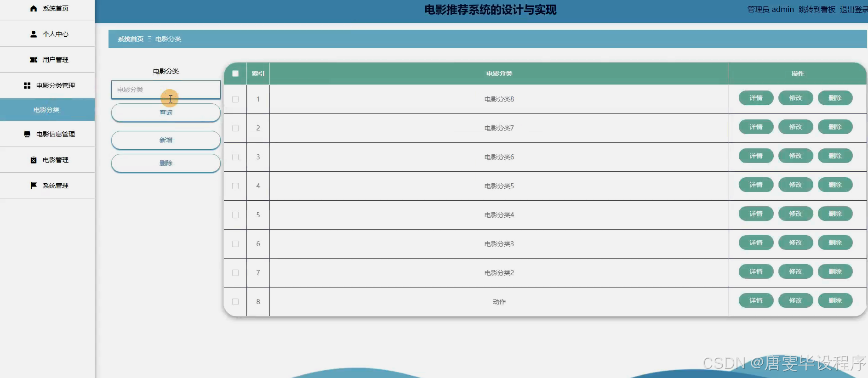Expand the 电影信息管理 sidebar menu
Screen dimensions: 868x378
(x=47, y=134)
